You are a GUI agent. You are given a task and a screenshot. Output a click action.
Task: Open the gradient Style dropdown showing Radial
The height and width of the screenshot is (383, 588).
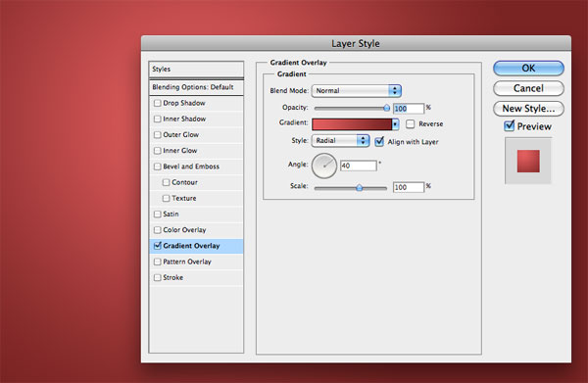pos(340,140)
